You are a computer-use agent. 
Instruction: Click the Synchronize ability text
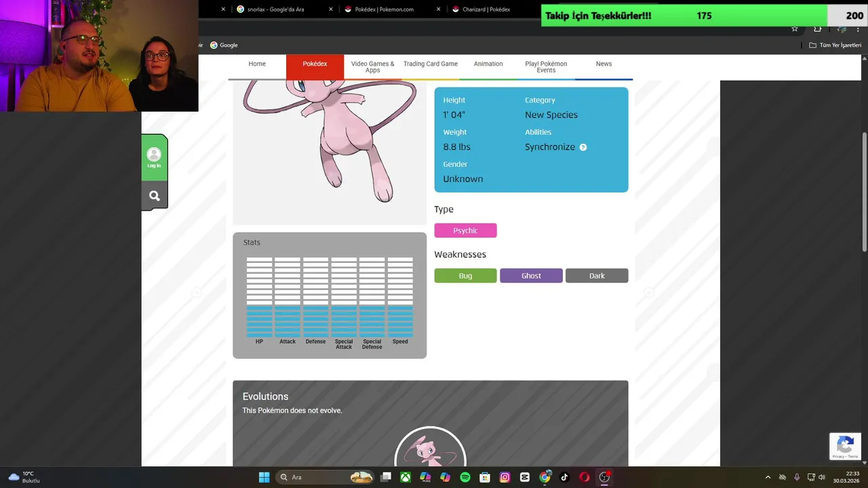click(550, 147)
